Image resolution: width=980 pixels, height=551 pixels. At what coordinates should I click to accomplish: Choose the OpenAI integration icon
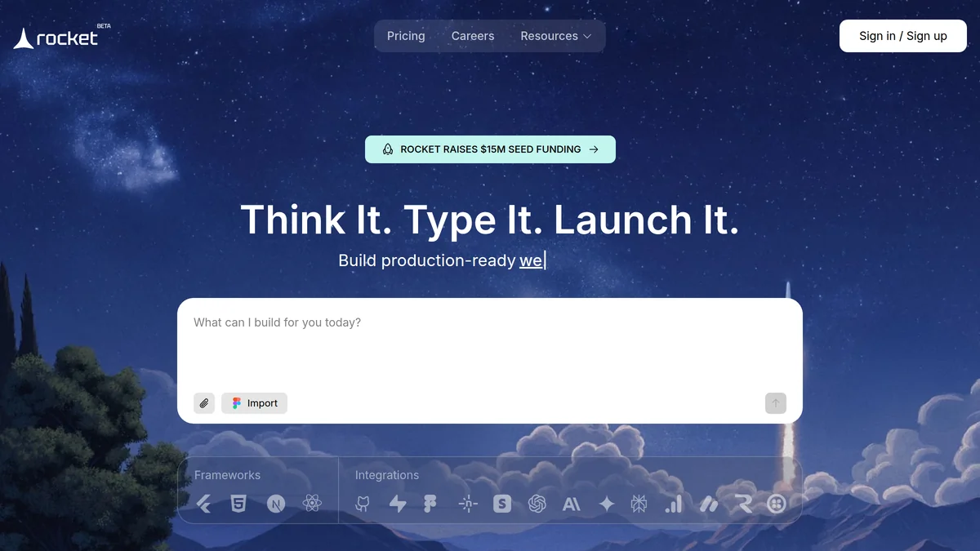pos(537,504)
